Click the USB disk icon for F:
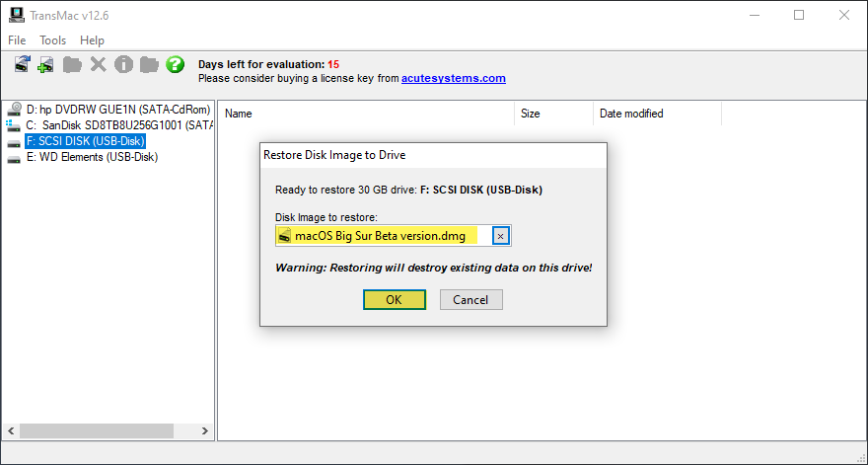 tap(14, 142)
